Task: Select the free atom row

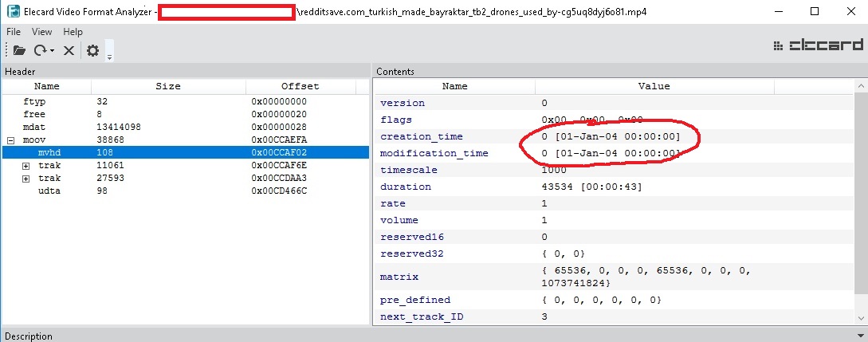Action: coord(186,115)
